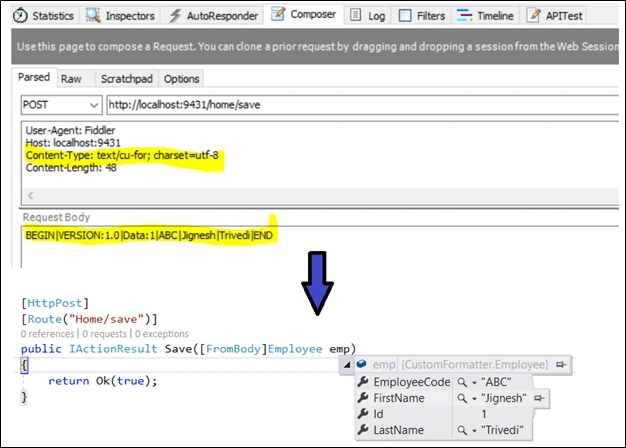Open the APITest tab
Image resolution: width=626 pixels, height=448 pixels.
(554, 16)
